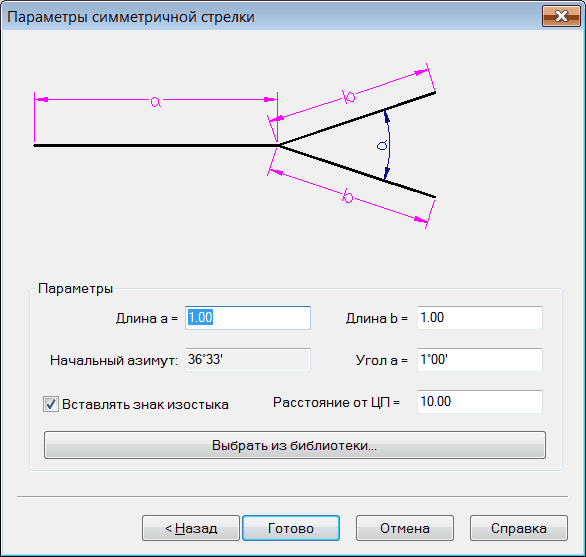Image resolution: width=586 pixels, height=557 pixels.
Task: Click upper 'b' dimension label in diagram
Action: tap(349, 96)
